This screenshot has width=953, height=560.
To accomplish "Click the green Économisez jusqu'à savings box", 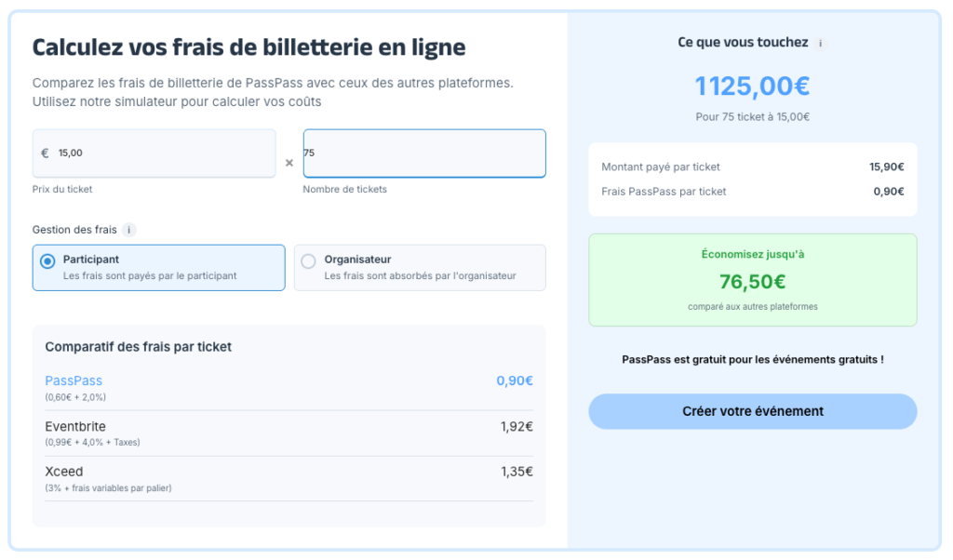I will [x=752, y=280].
